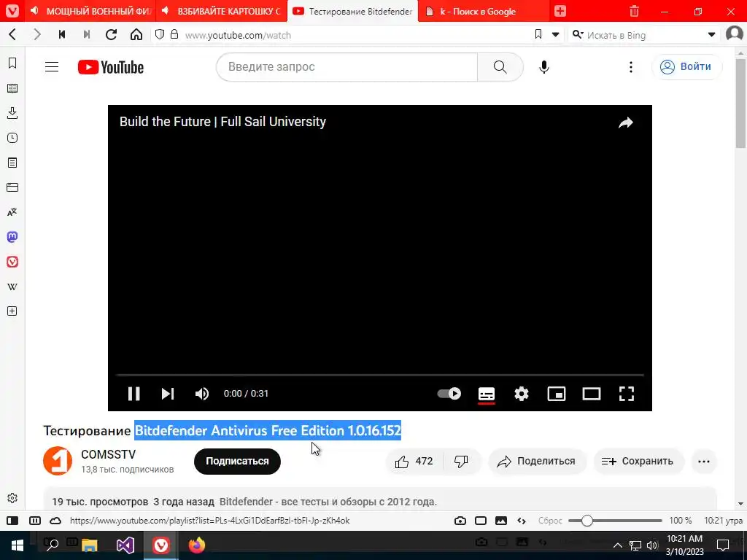
Task: Toggle the side panel in status bar
Action: [12, 521]
